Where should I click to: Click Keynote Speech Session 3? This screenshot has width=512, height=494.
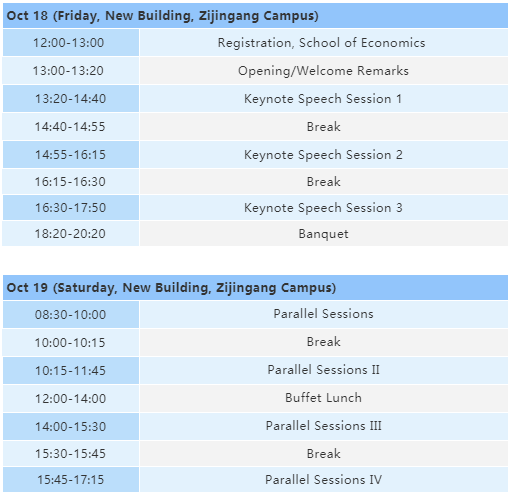(324, 208)
